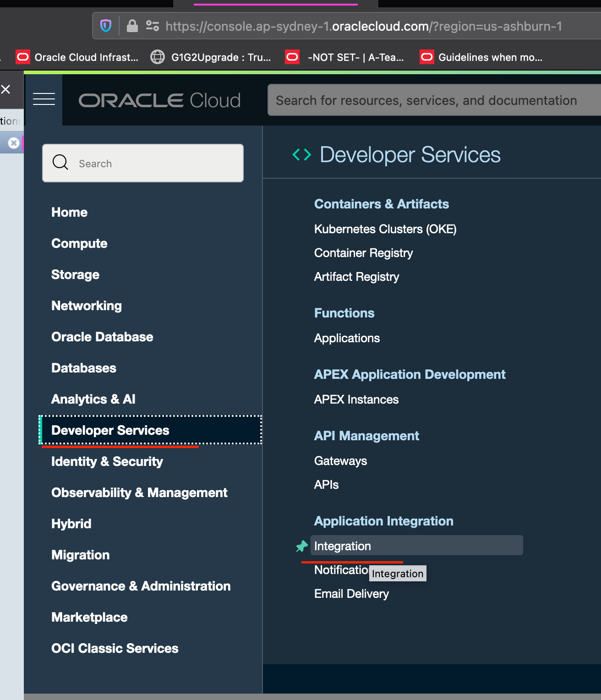Click the browser URL address bar
The height and width of the screenshot is (700, 601).
point(364,26)
